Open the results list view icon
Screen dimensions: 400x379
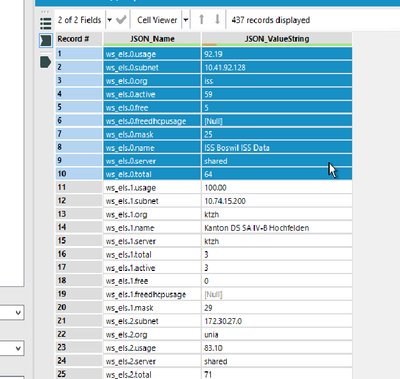[45, 23]
